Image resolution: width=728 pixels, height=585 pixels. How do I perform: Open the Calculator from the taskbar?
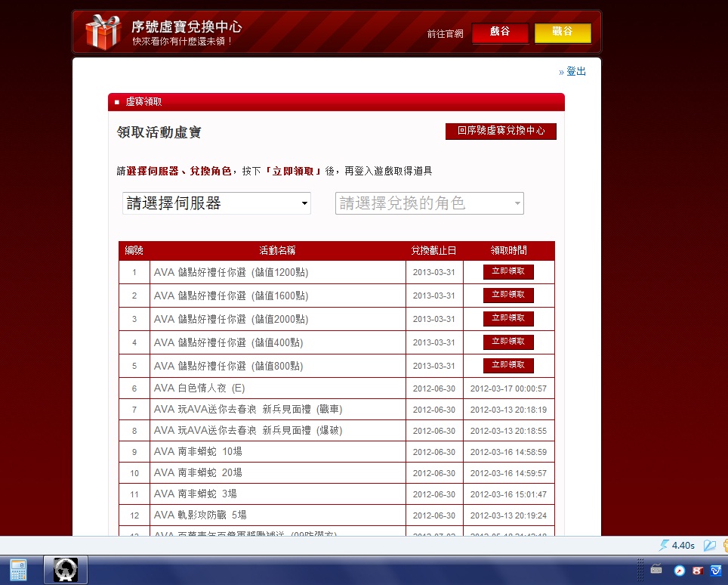pyautogui.click(x=18, y=570)
